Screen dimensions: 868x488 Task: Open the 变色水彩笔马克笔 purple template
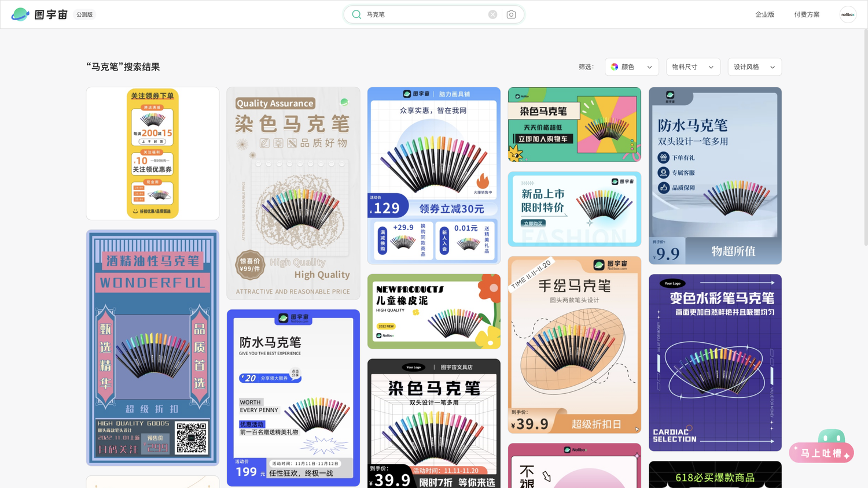(715, 363)
